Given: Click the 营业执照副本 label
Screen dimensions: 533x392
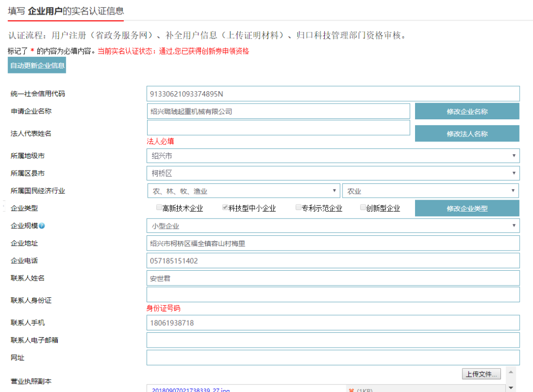Looking at the screenshot, I should [31, 381].
